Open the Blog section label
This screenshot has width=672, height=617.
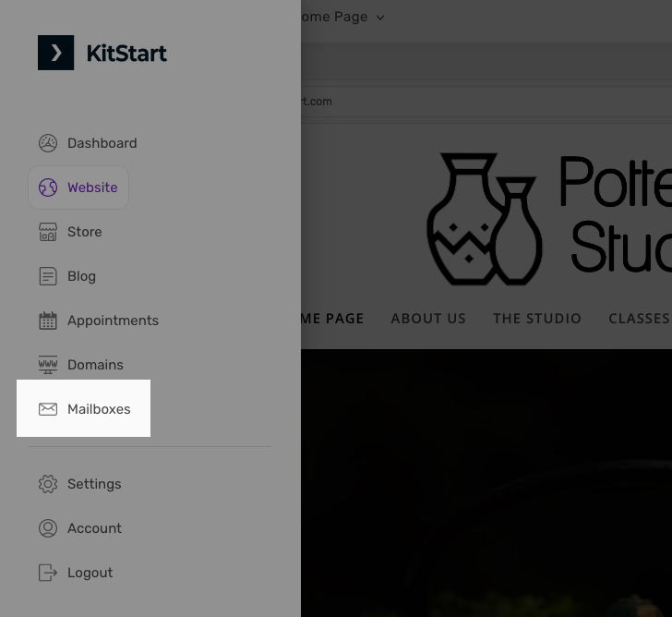81,276
